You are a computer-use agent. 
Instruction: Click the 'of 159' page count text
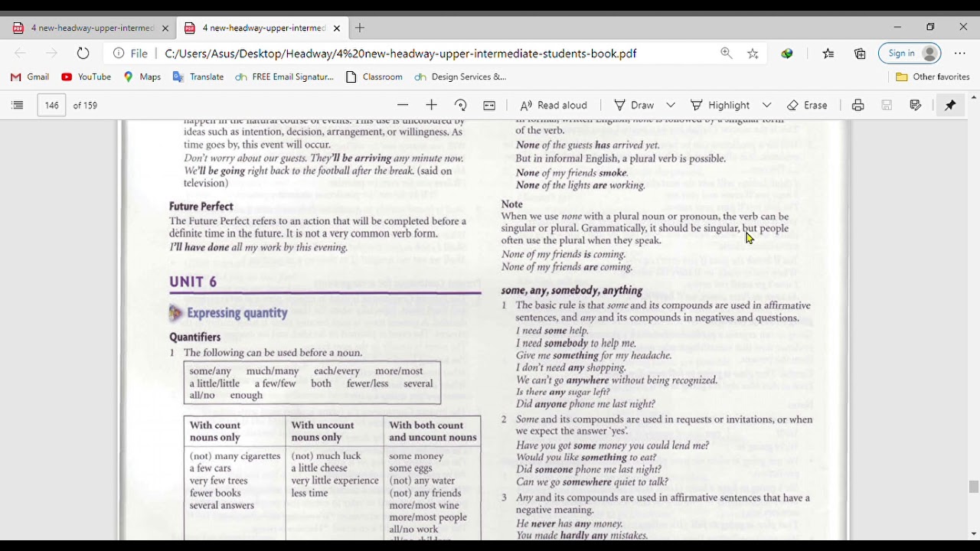(85, 106)
